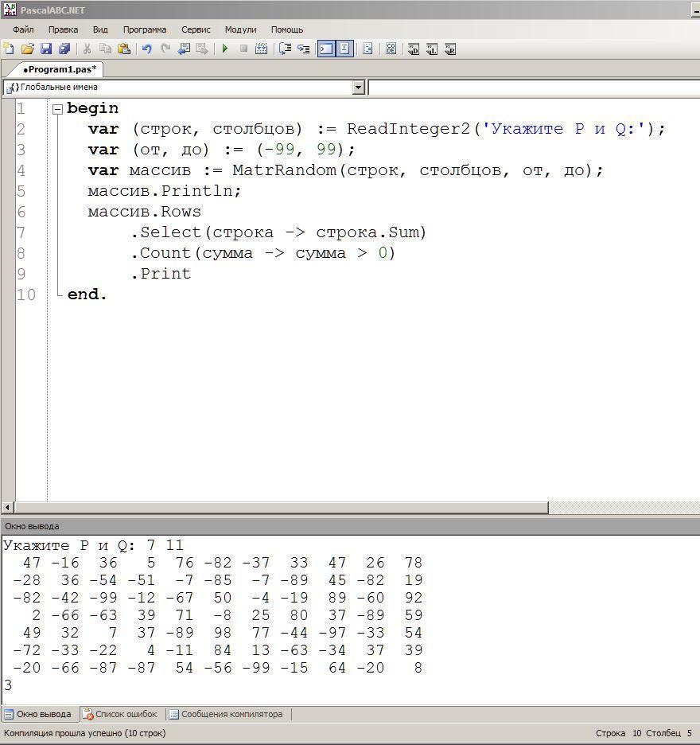Click the code formatting icon
Image resolution: width=700 pixels, height=745 pixels.
click(367, 49)
